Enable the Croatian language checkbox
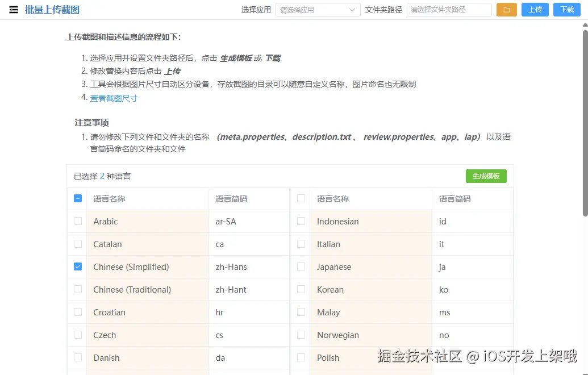Screen dimensions: 588x375 77,312
